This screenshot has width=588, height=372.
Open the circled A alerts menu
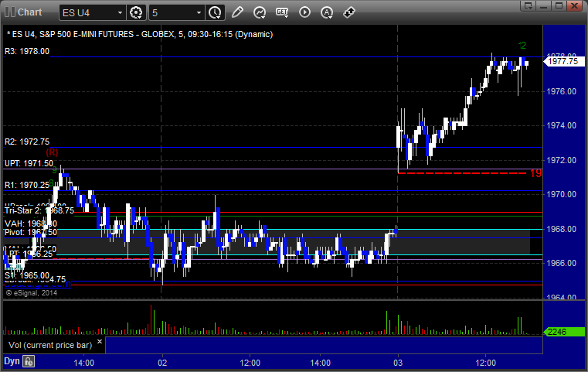327,12
